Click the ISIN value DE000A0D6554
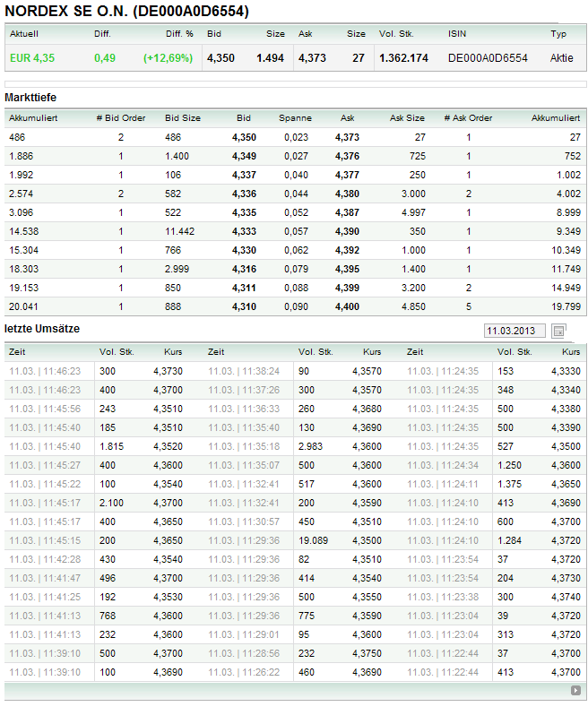The width and height of the screenshot is (588, 724). pyautogui.click(x=488, y=58)
